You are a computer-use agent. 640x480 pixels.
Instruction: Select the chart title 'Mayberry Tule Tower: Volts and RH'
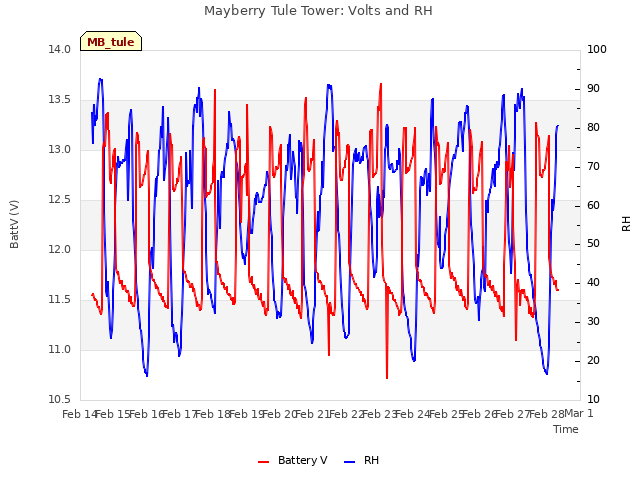[x=318, y=11]
